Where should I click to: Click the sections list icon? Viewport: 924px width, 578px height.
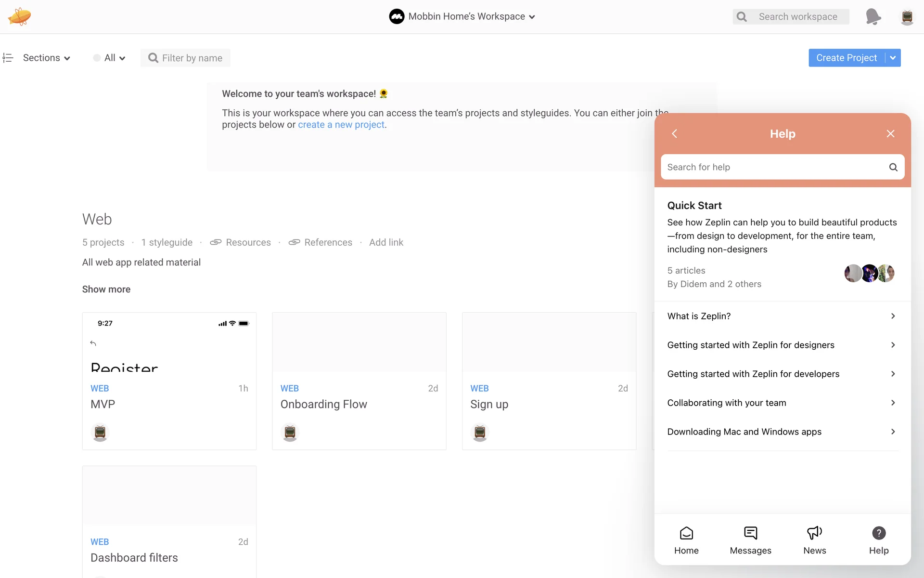(8, 58)
